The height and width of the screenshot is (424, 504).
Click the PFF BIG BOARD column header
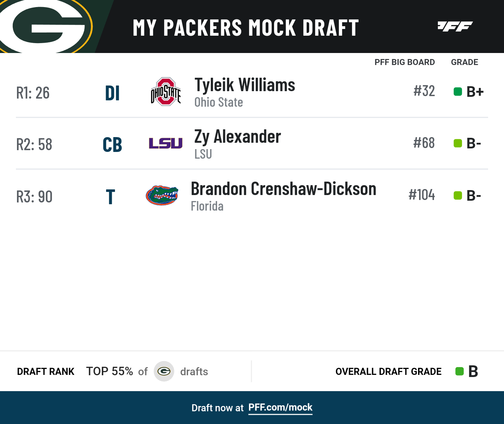(x=405, y=62)
